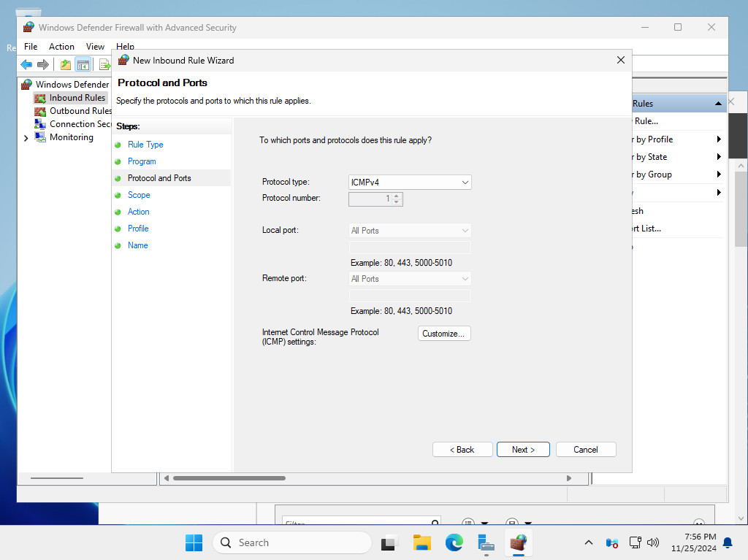Select Connection Security Rules in the sidebar

click(x=80, y=123)
